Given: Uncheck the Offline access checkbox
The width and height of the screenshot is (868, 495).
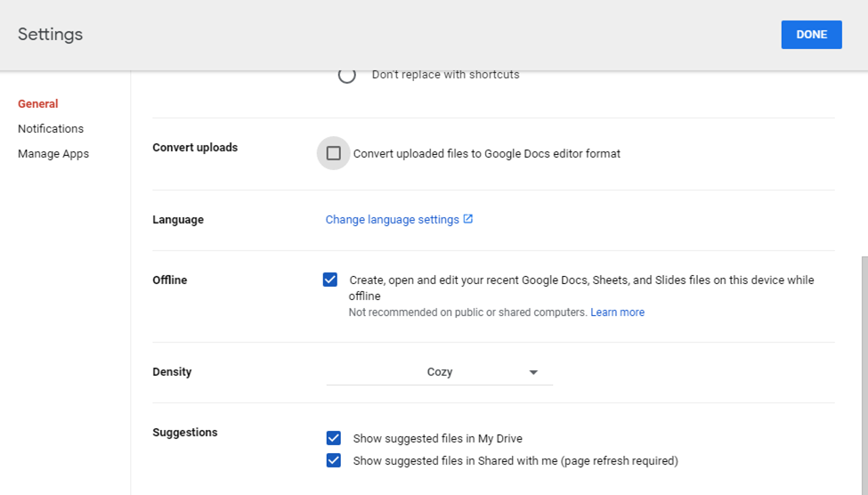Looking at the screenshot, I should point(330,280).
